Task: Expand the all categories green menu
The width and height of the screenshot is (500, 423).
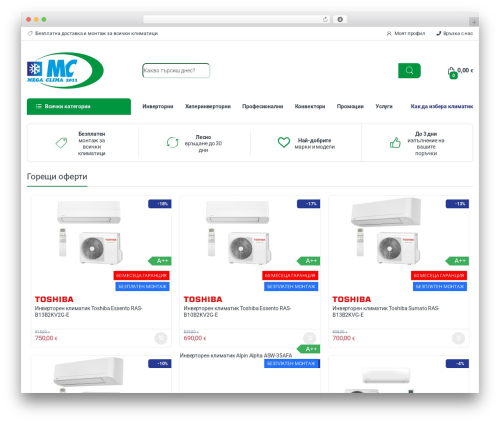Action: (x=79, y=106)
